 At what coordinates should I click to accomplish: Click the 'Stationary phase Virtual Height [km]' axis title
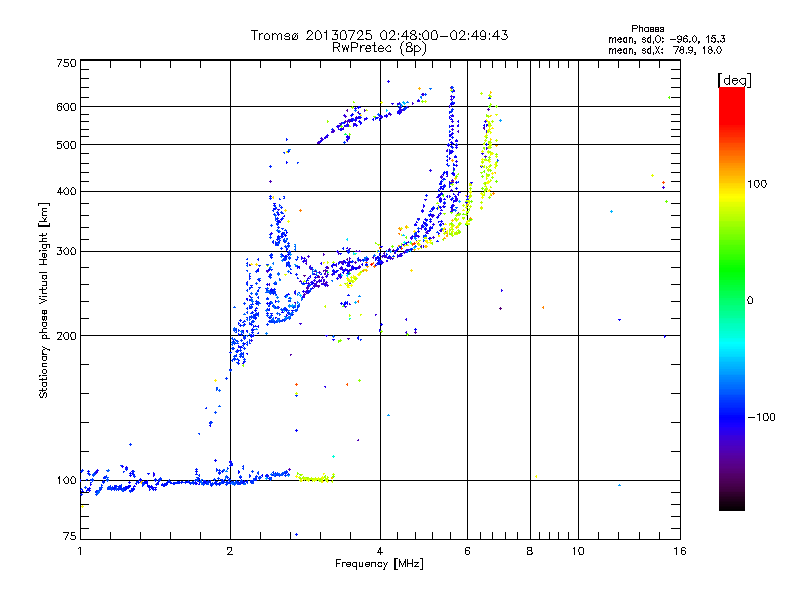point(44,300)
